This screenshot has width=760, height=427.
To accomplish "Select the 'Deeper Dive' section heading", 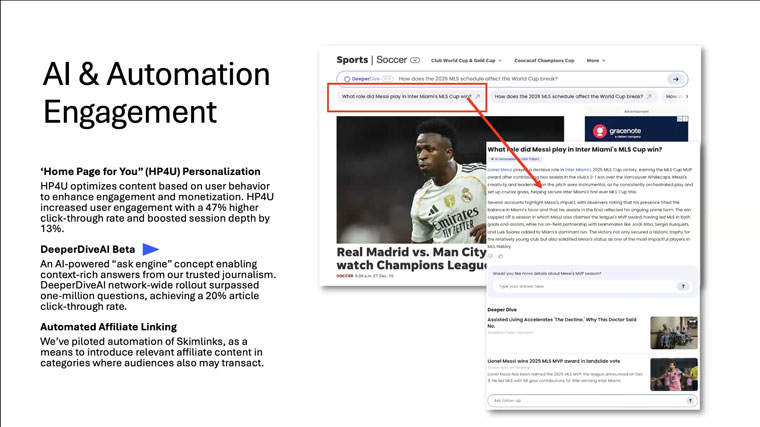I will click(502, 309).
